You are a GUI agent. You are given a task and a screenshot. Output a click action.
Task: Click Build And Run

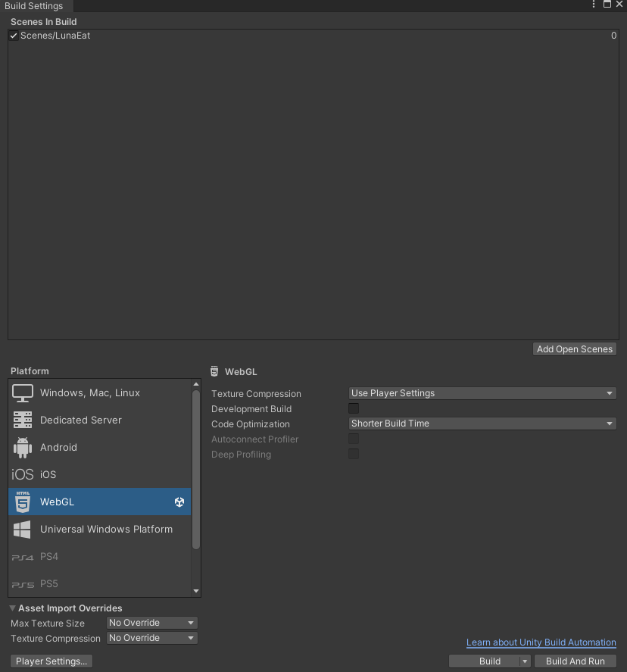coord(576,661)
